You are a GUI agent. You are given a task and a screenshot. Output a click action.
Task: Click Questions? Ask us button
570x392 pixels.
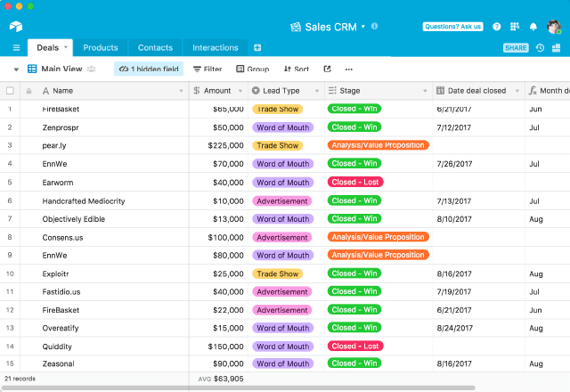click(x=452, y=27)
